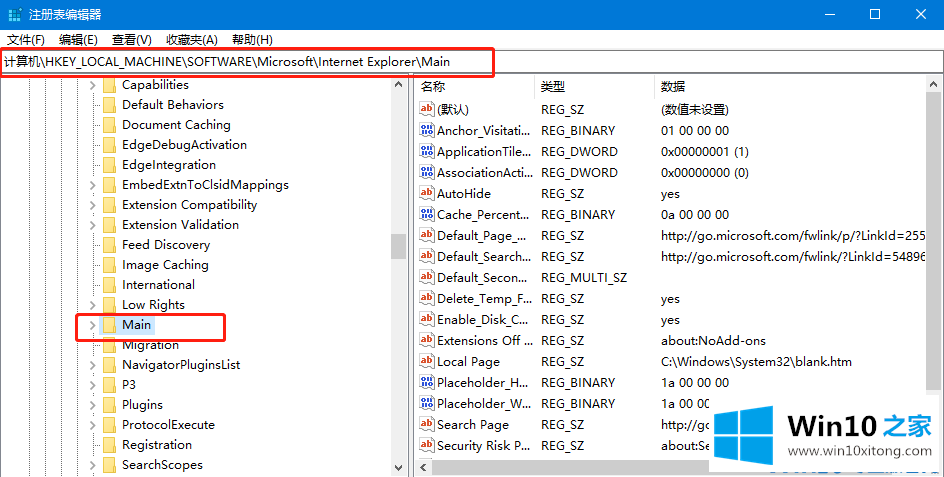The width and height of the screenshot is (944, 477).
Task: Select the Main folder icon
Action: (109, 325)
